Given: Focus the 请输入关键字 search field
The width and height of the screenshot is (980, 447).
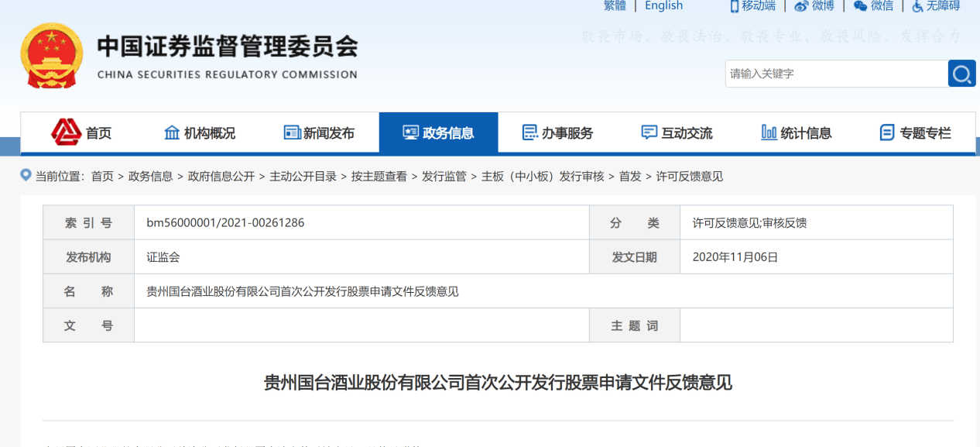Looking at the screenshot, I should pos(836,74).
